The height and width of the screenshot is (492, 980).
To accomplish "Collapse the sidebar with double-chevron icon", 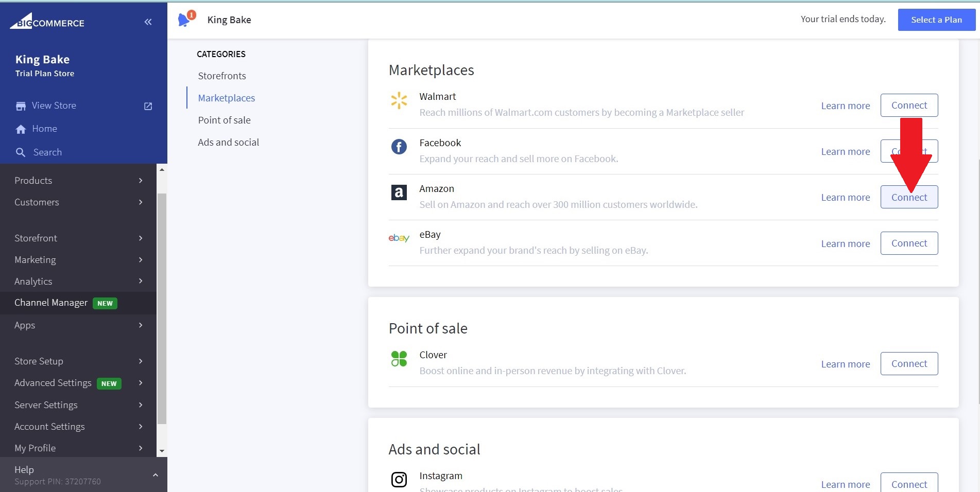I will point(148,22).
